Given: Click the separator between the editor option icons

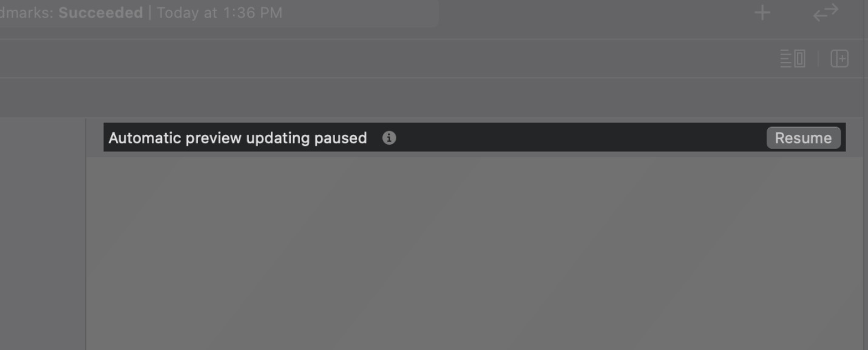Looking at the screenshot, I should tap(818, 59).
